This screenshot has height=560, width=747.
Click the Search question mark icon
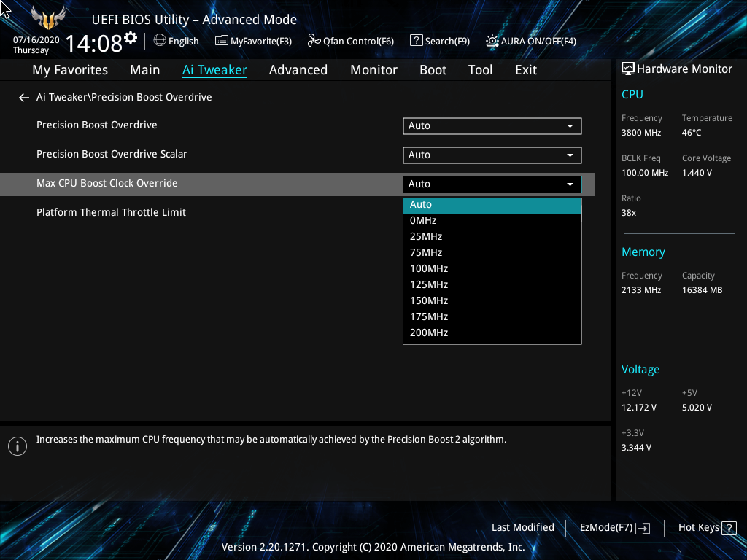417,41
